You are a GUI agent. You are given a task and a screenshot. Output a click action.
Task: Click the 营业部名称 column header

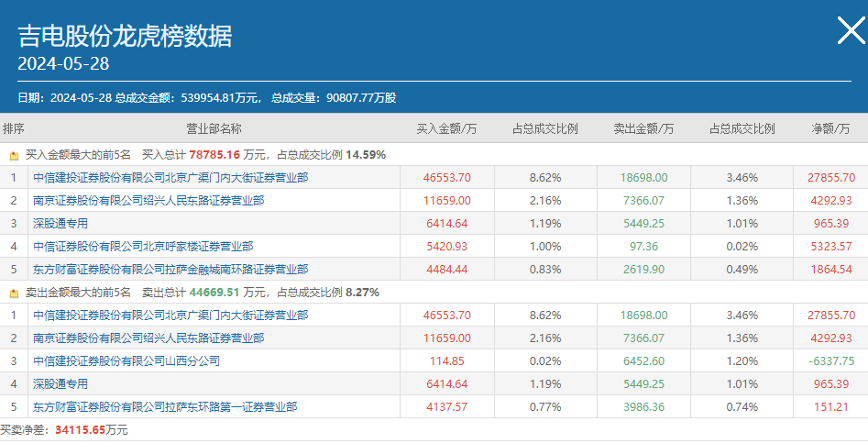pos(214,129)
